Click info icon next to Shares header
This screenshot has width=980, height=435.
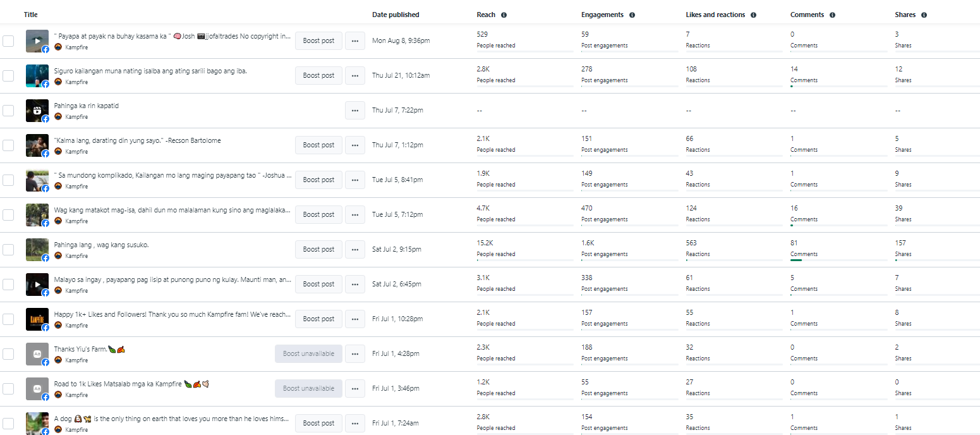pyautogui.click(x=924, y=15)
